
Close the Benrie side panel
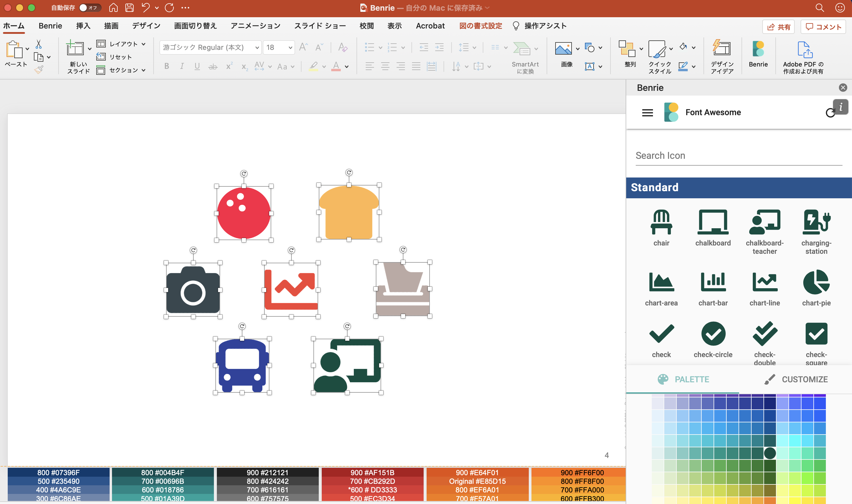842,88
